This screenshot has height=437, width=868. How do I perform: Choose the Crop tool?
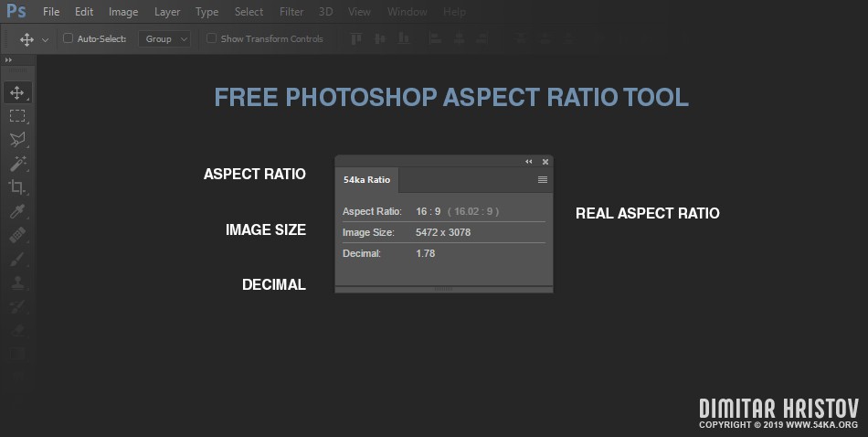17,187
